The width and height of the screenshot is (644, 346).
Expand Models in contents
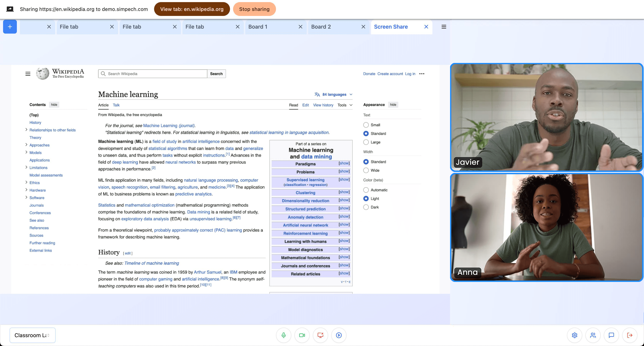click(26, 152)
